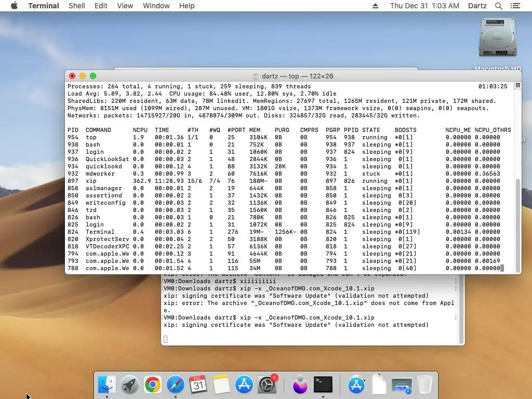
Task: Click split pane icon in top terminal
Action: tap(518, 86)
